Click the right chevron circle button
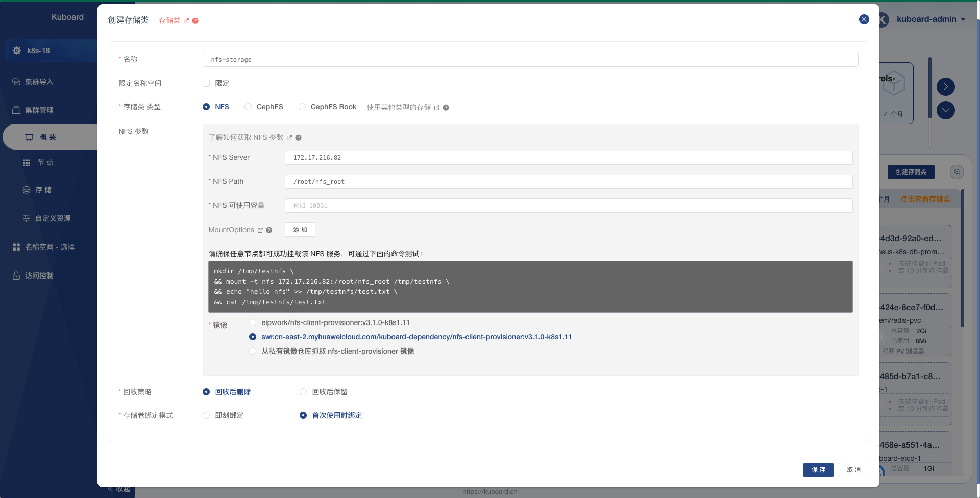 point(946,87)
